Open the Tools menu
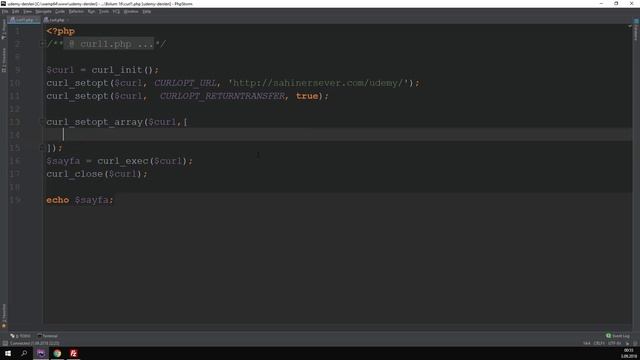This screenshot has width=640, height=360. pyautogui.click(x=104, y=11)
